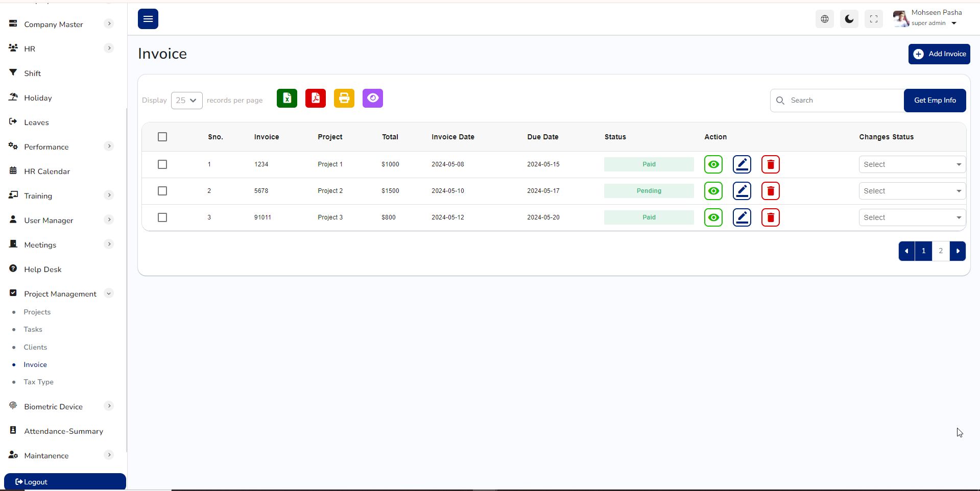Go to Clients submenu item
Viewport: 980px width, 491px height.
coord(35,347)
